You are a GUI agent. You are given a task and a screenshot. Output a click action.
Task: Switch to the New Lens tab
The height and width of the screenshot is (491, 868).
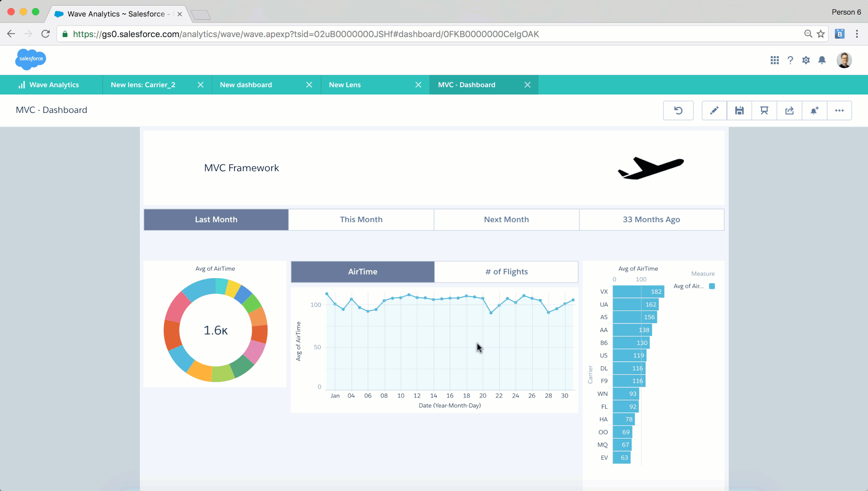pyautogui.click(x=345, y=85)
